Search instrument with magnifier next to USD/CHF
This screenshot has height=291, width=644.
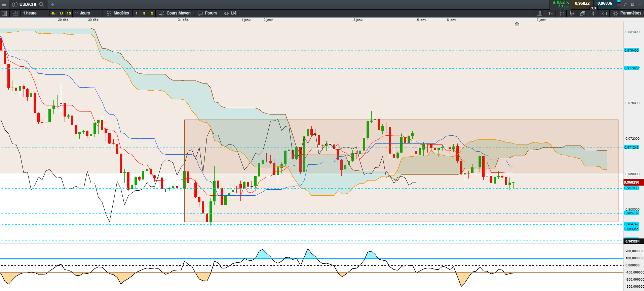click(42, 4)
